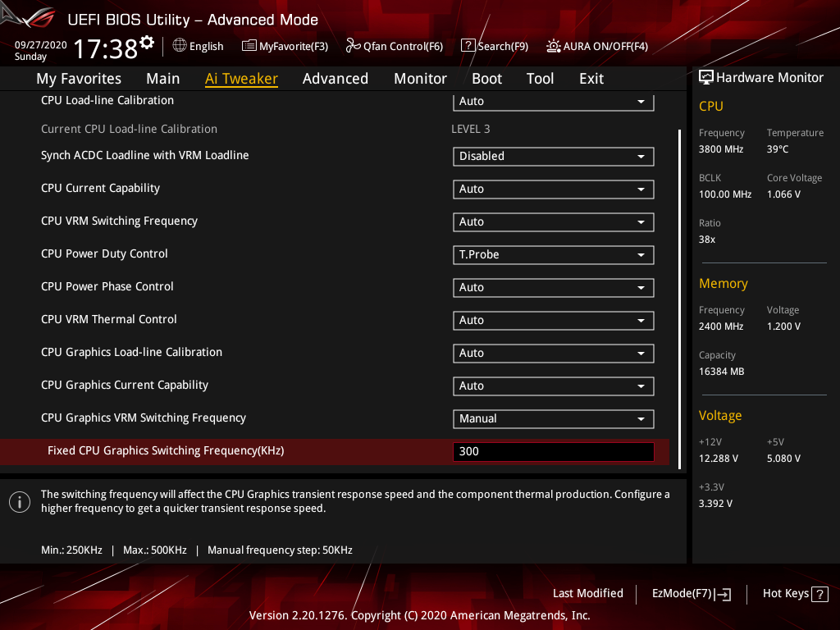The width and height of the screenshot is (840, 630).
Task: Open MyFavorite(F3) list icon
Action: pos(249,46)
